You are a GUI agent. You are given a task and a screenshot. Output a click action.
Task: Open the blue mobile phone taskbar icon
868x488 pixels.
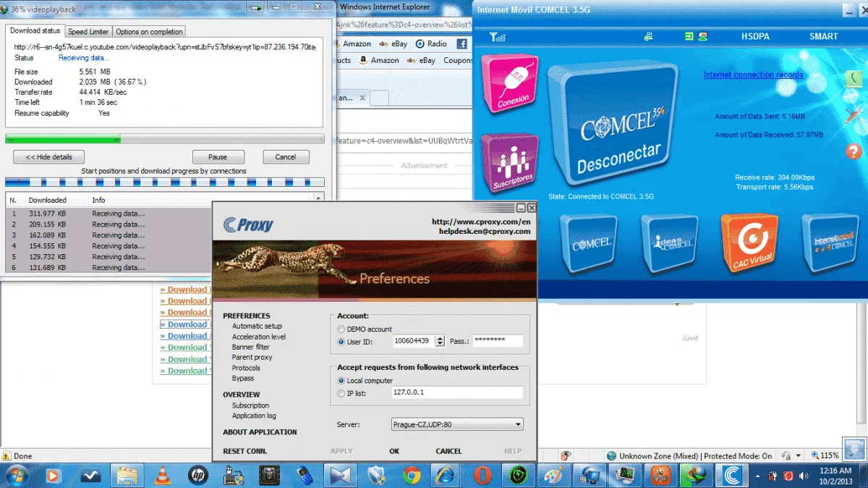click(305, 475)
